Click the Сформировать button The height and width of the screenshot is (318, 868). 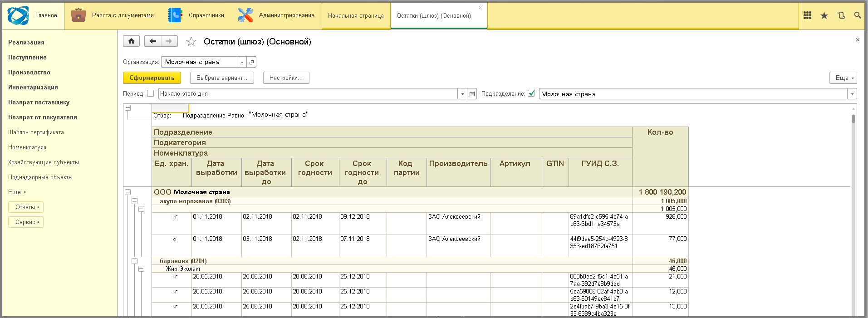[152, 78]
